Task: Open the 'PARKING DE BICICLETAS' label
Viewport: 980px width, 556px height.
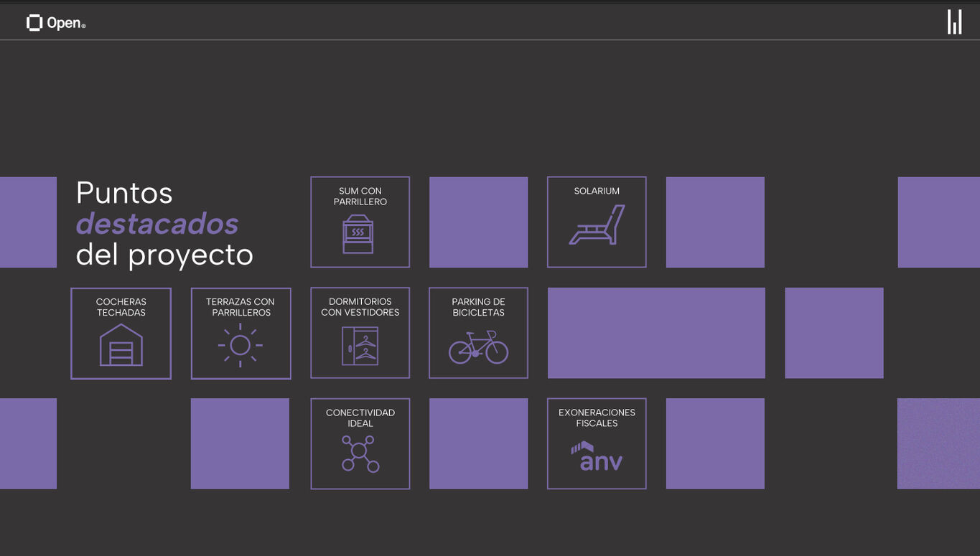Action: 478,307
